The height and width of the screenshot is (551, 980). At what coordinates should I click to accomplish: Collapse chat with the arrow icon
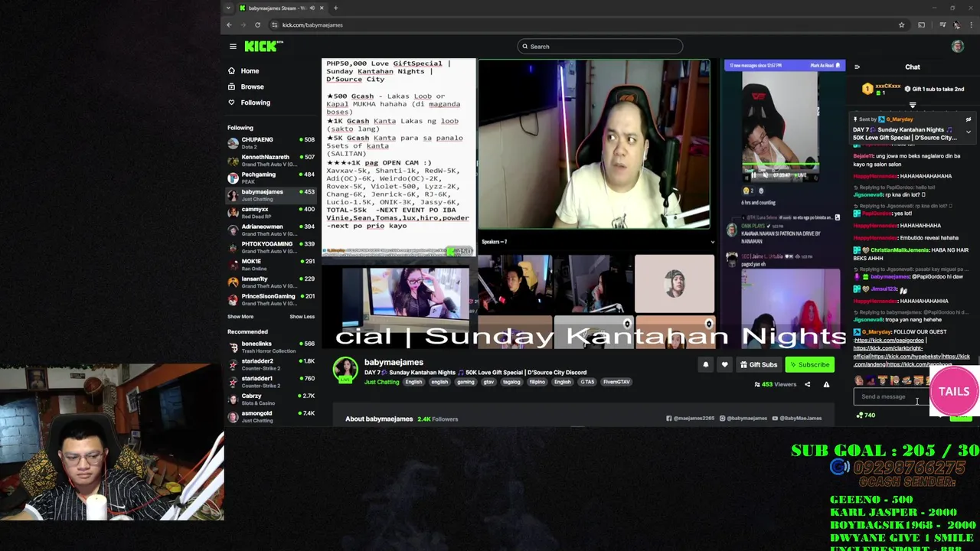tap(857, 67)
